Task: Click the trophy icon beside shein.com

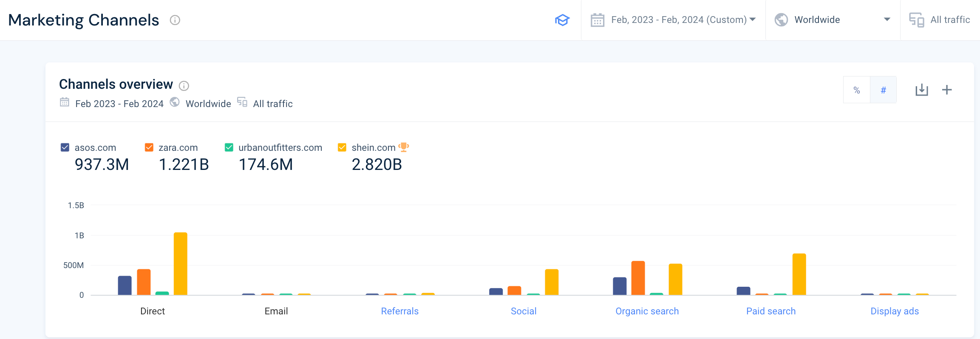Action: coord(404,147)
